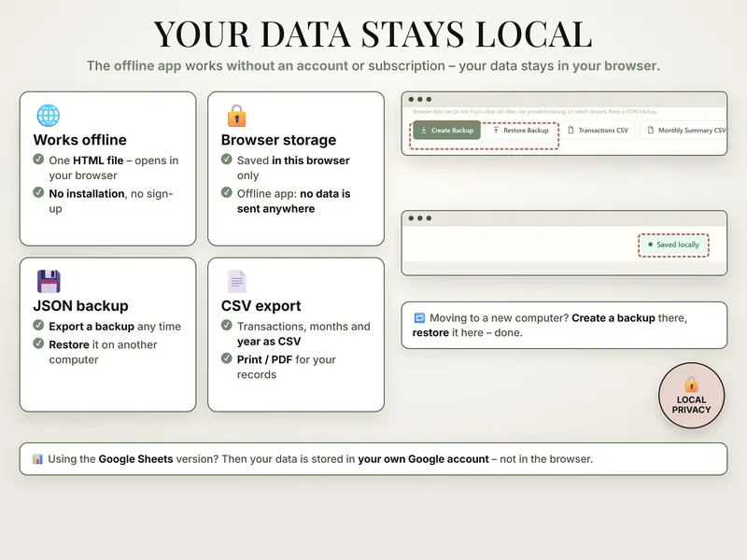Screen dimensions: 747x560
Task: Export the Transactions CSV
Action: tap(599, 130)
